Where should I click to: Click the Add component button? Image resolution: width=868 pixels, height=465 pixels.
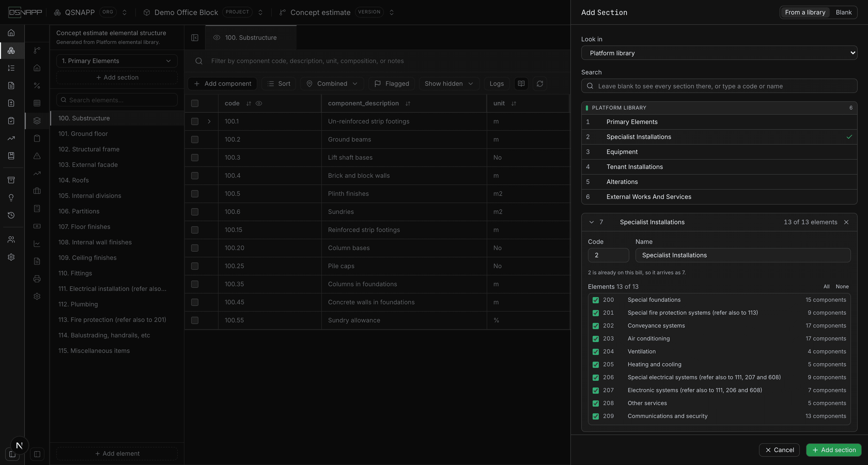pyautogui.click(x=222, y=83)
